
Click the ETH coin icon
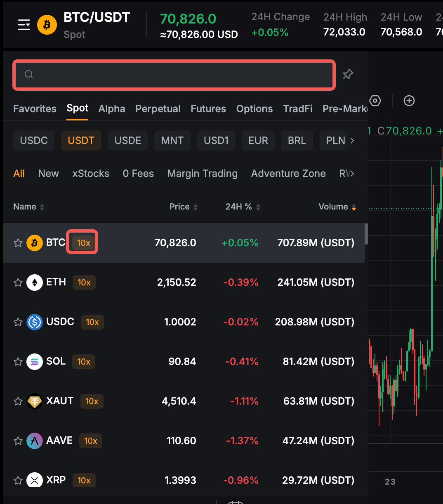pos(35,283)
